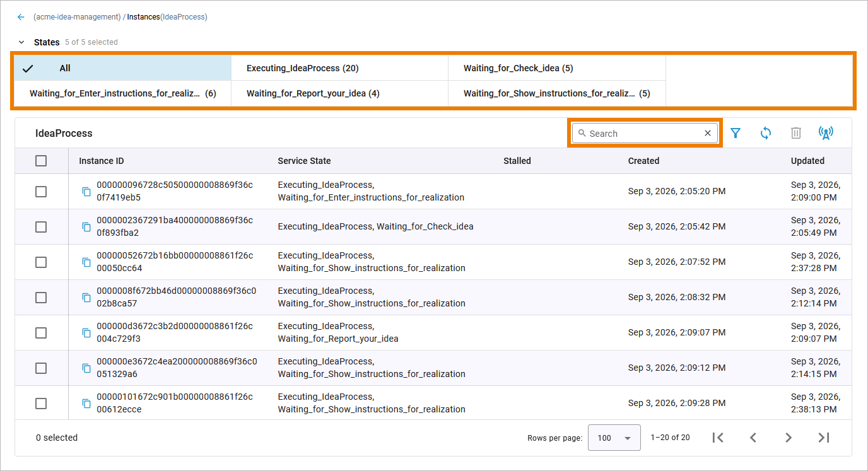Sort by Updated column header
Image resolution: width=868 pixels, height=471 pixels.
pyautogui.click(x=807, y=161)
